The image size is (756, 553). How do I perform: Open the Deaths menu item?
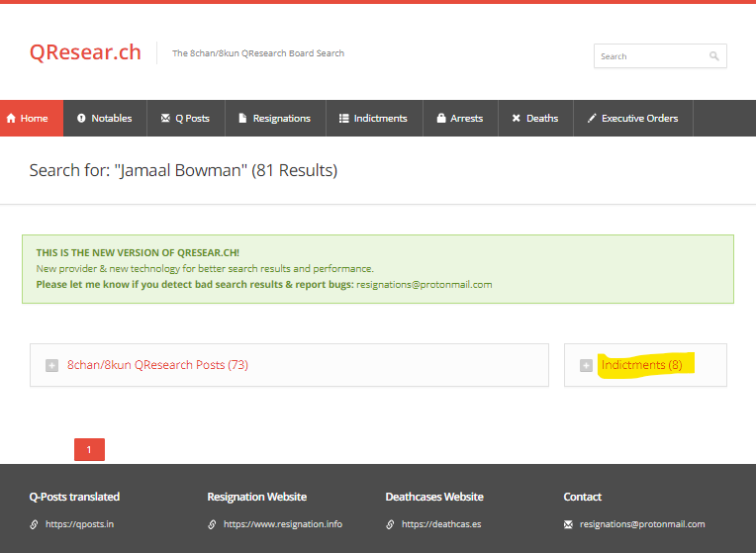coord(535,118)
